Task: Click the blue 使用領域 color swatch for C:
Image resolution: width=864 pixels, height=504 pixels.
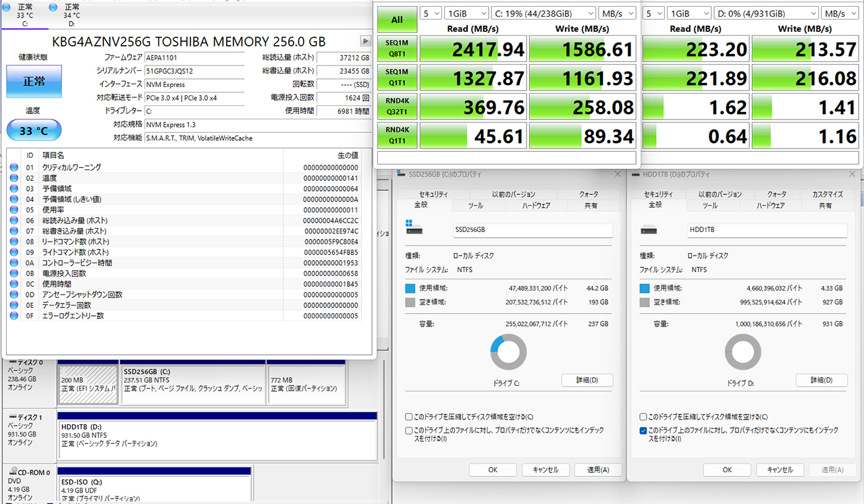Action: 410,288
